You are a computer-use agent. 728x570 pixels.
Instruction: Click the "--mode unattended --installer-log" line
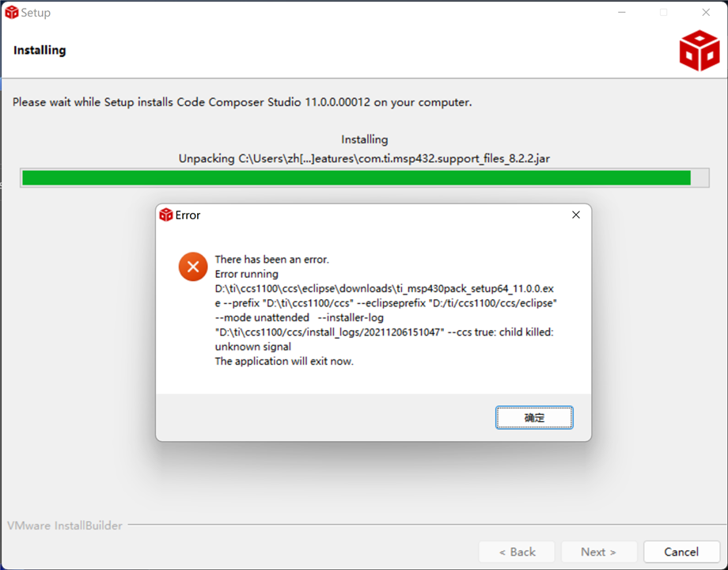299,317
